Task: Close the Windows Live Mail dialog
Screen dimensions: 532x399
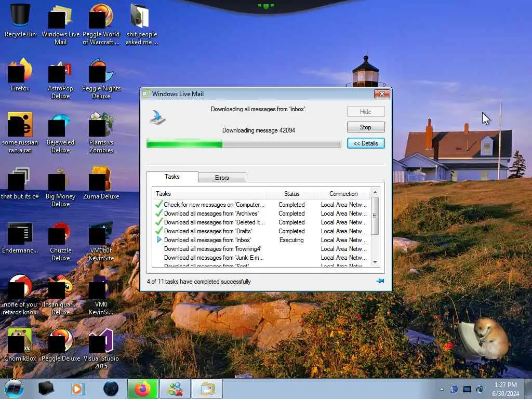Action: (382, 94)
